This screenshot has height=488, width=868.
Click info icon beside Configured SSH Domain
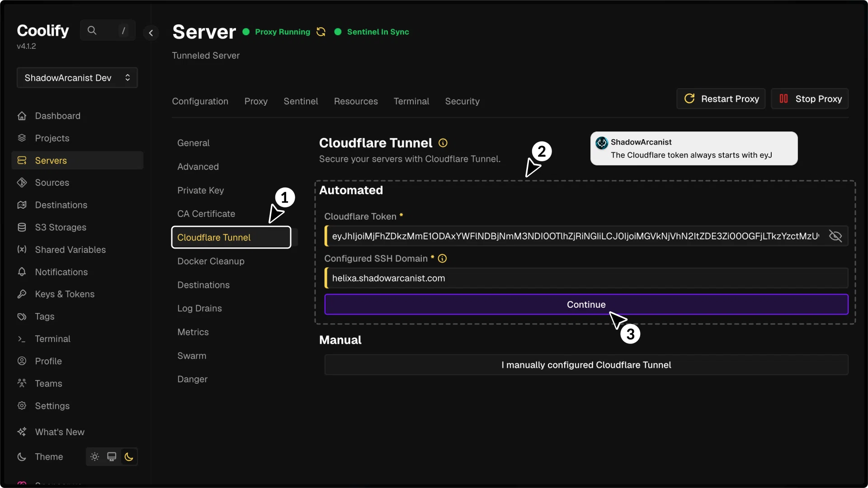click(443, 258)
